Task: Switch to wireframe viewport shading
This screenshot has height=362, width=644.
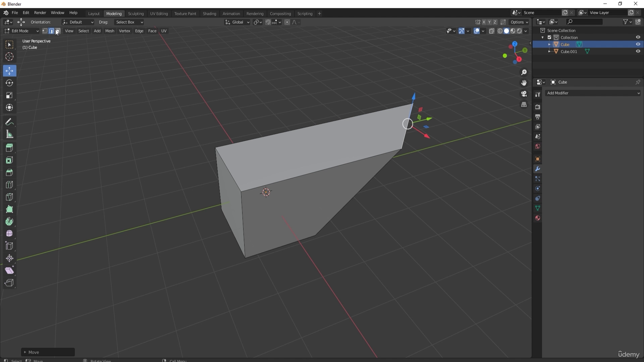Action: click(x=500, y=31)
